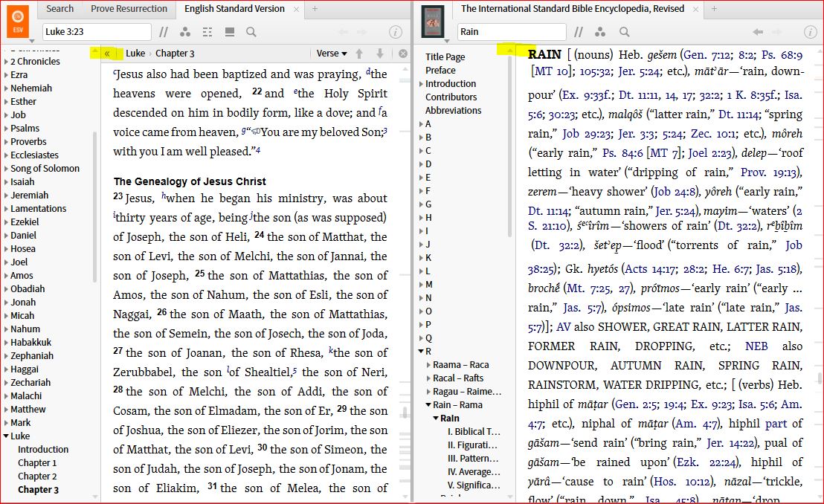Expand Raama – Raca section
This screenshot has height=504, width=824.
click(x=428, y=365)
